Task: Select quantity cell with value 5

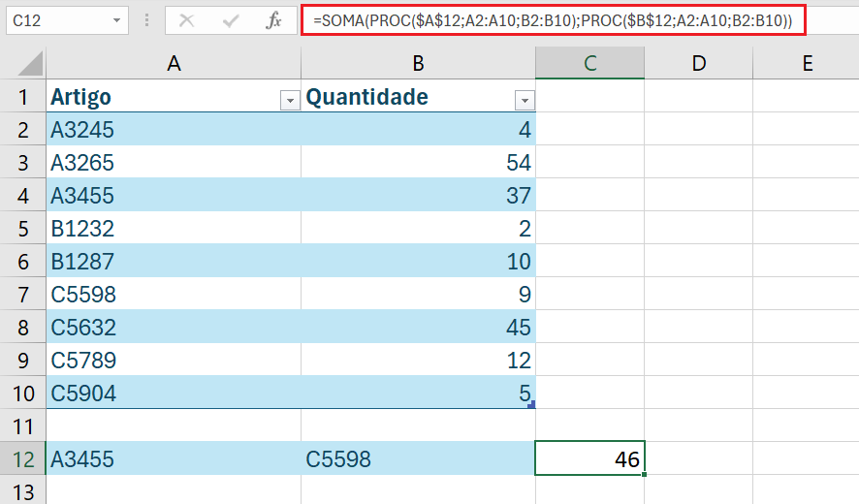Action: 418,393
